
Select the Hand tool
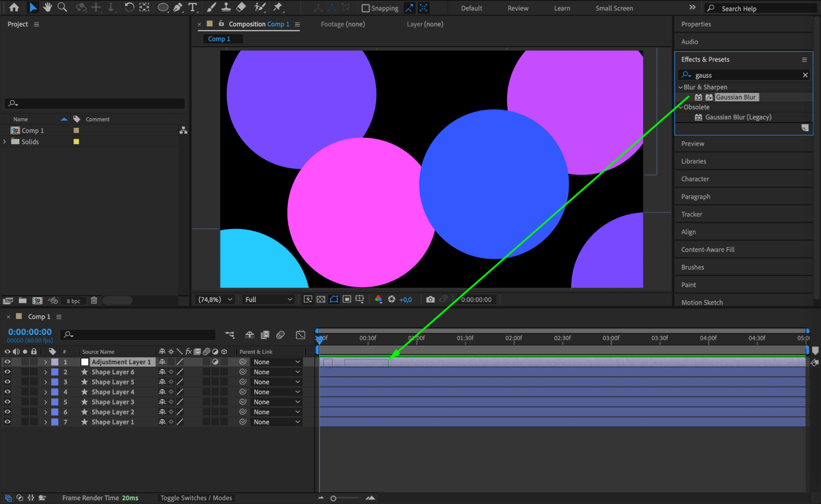tap(48, 7)
